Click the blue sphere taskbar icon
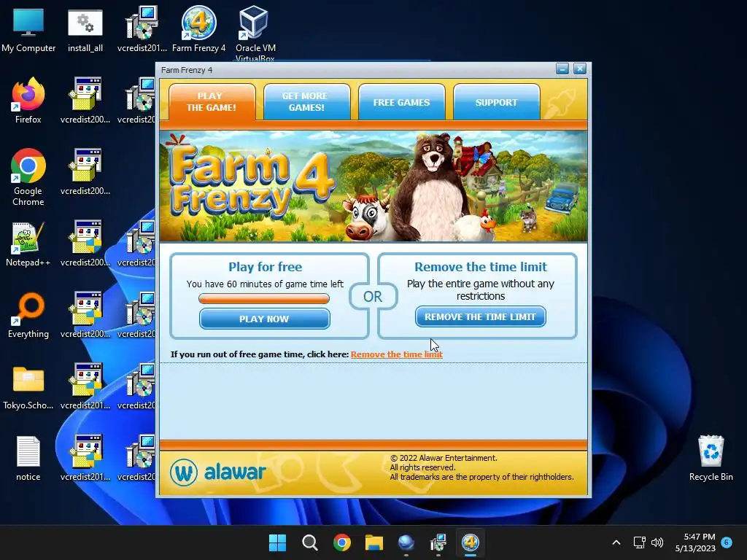 click(406, 542)
